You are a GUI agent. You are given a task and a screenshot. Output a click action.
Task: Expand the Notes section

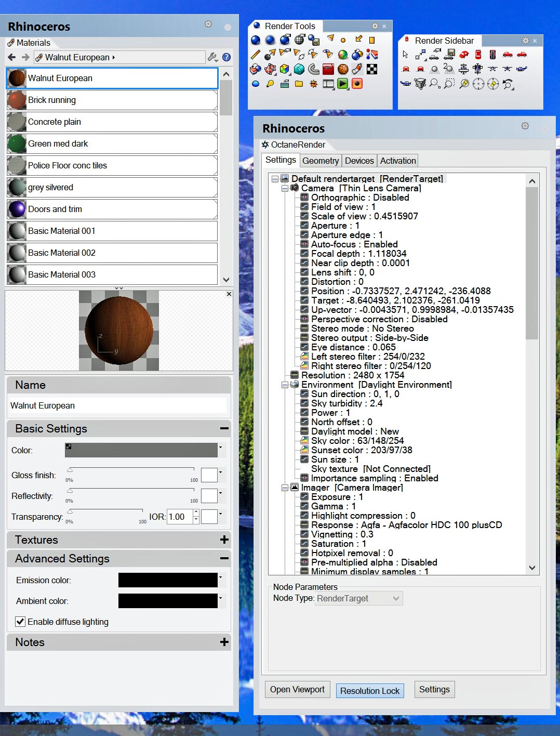tap(224, 642)
